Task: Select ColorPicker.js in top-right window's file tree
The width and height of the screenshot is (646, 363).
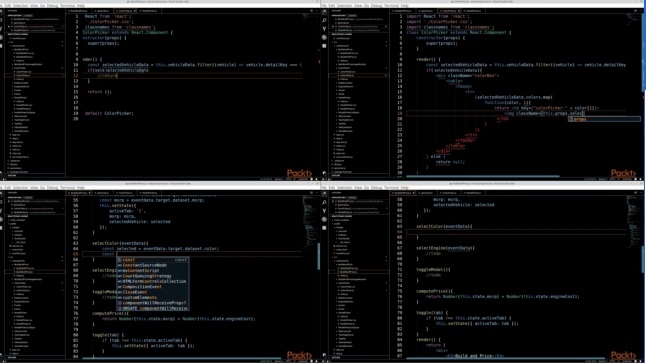Action: tap(358, 75)
